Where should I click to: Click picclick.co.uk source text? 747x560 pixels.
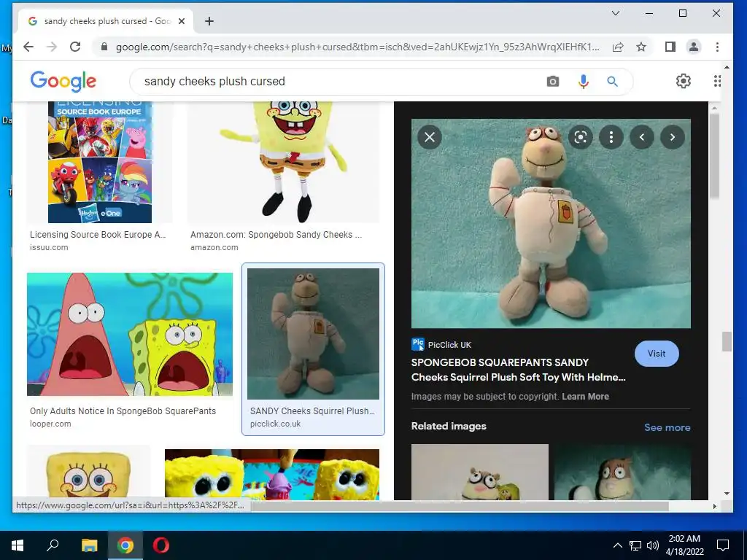coord(275,424)
